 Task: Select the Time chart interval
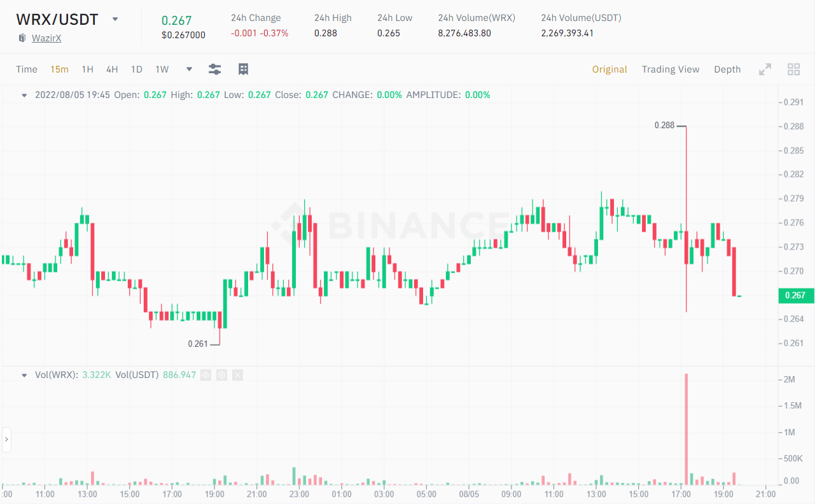tap(27, 69)
